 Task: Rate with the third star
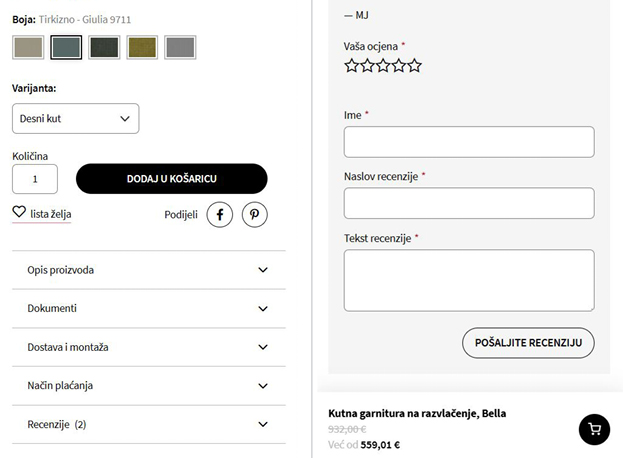click(x=383, y=66)
